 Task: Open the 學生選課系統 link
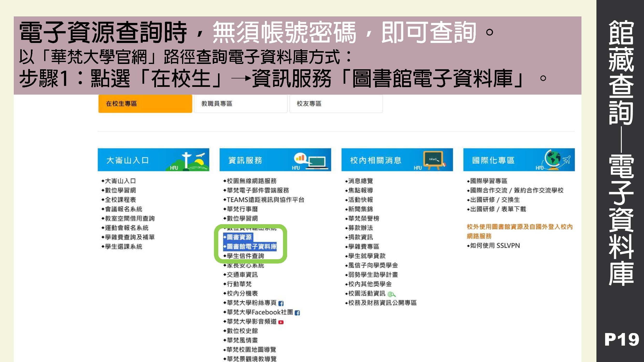coord(123,247)
